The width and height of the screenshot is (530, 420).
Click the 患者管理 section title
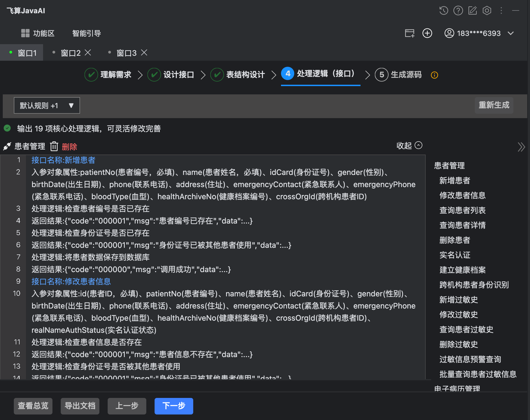(30, 146)
